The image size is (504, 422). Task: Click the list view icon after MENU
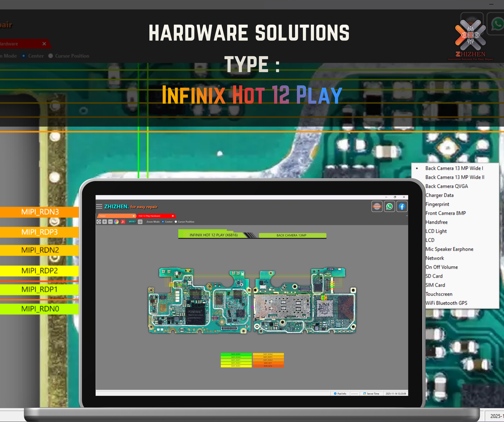click(x=140, y=222)
